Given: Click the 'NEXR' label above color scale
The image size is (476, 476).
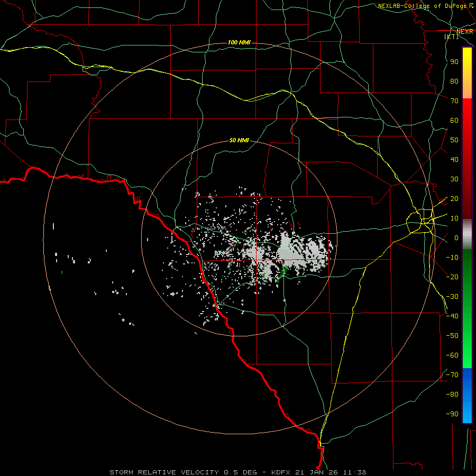Looking at the screenshot, I should click(464, 31).
